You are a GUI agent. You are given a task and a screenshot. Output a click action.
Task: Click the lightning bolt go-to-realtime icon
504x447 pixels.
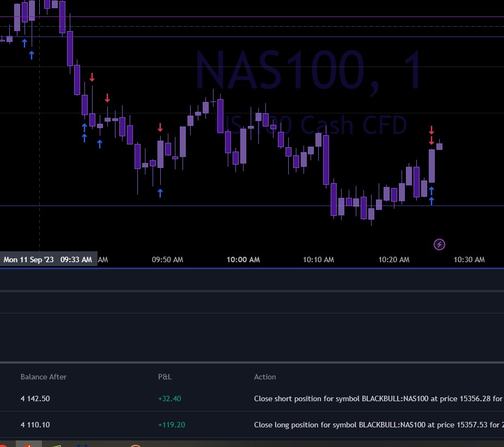coord(439,244)
